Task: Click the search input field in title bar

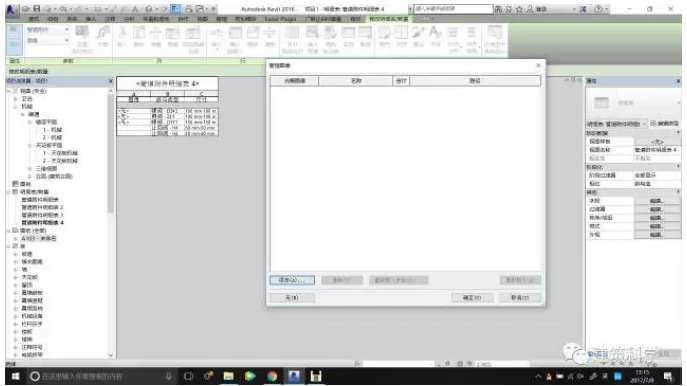Action: (x=453, y=9)
